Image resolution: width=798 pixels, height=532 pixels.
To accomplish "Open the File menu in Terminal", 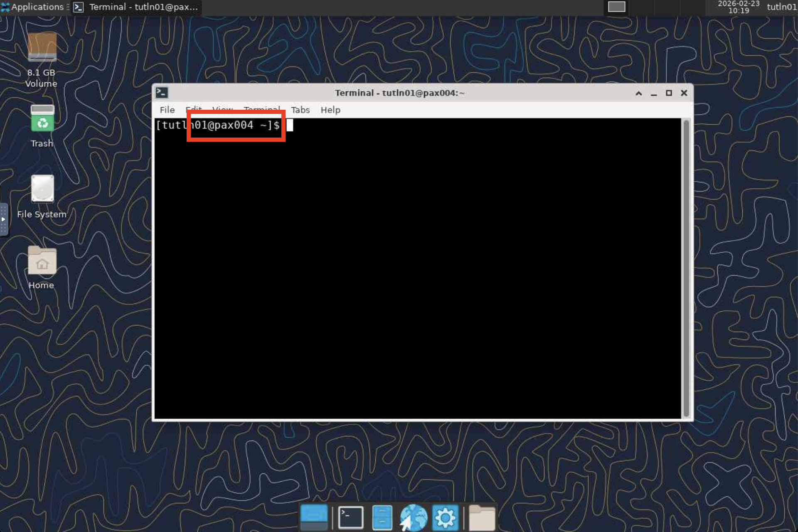I will coord(167,110).
